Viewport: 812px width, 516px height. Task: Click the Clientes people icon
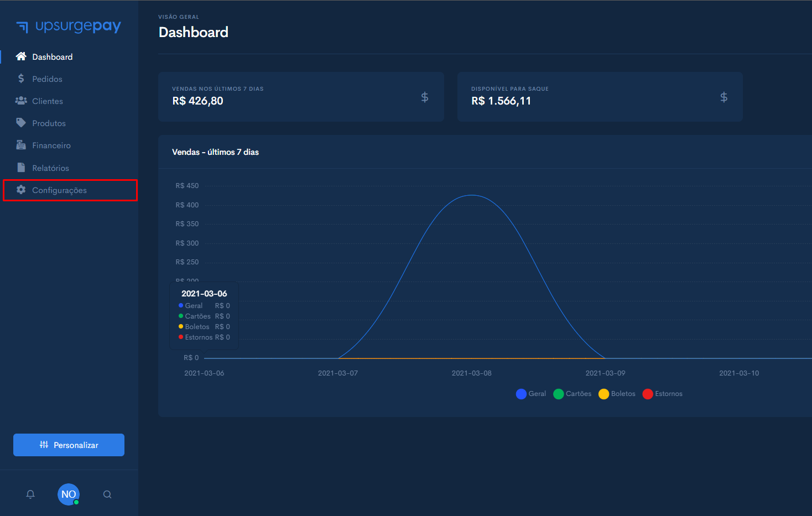click(21, 101)
